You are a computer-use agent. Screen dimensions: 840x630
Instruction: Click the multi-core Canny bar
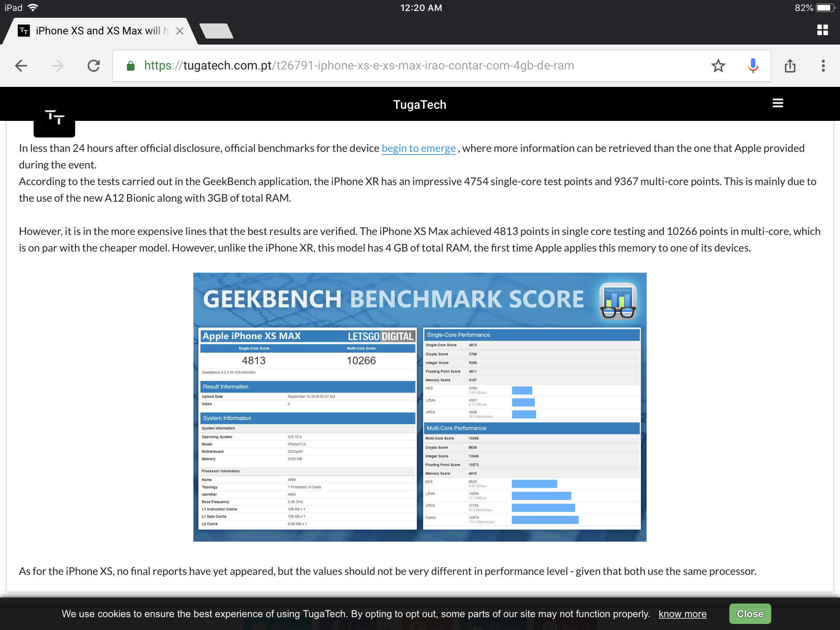tap(545, 519)
